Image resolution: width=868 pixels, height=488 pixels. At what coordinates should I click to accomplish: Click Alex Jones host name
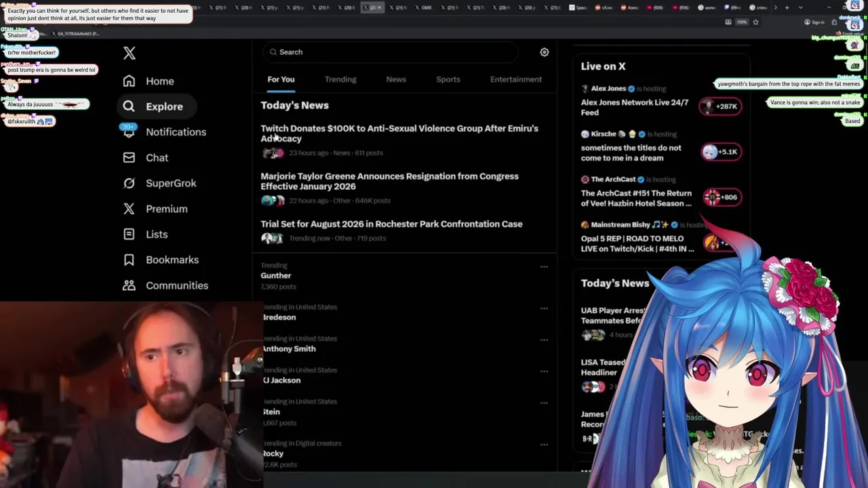click(608, 89)
